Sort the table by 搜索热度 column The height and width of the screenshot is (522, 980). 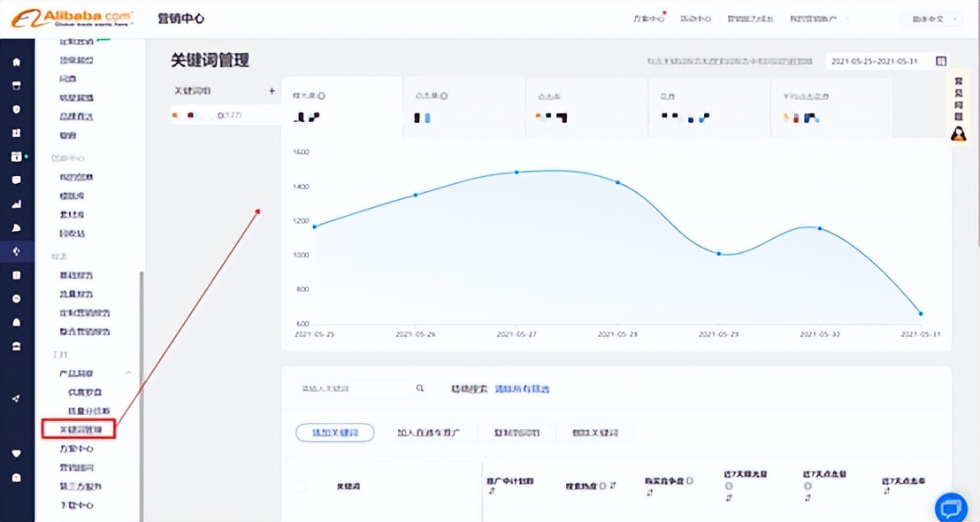point(612,486)
